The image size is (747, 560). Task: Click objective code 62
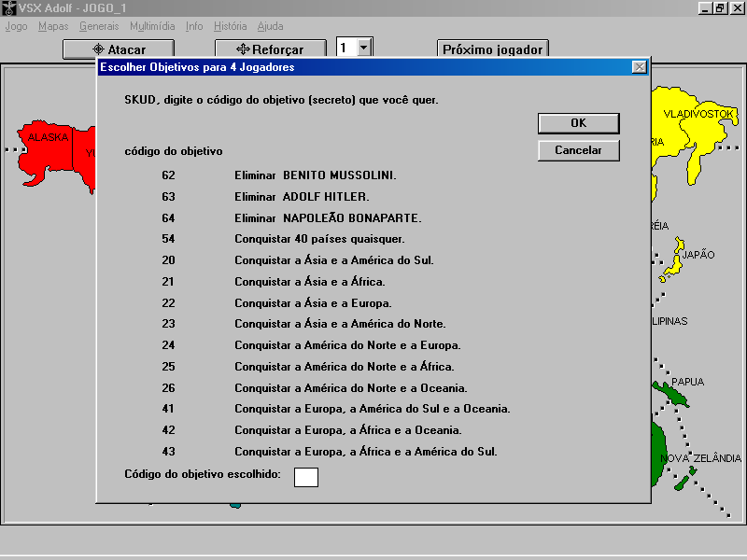point(168,175)
